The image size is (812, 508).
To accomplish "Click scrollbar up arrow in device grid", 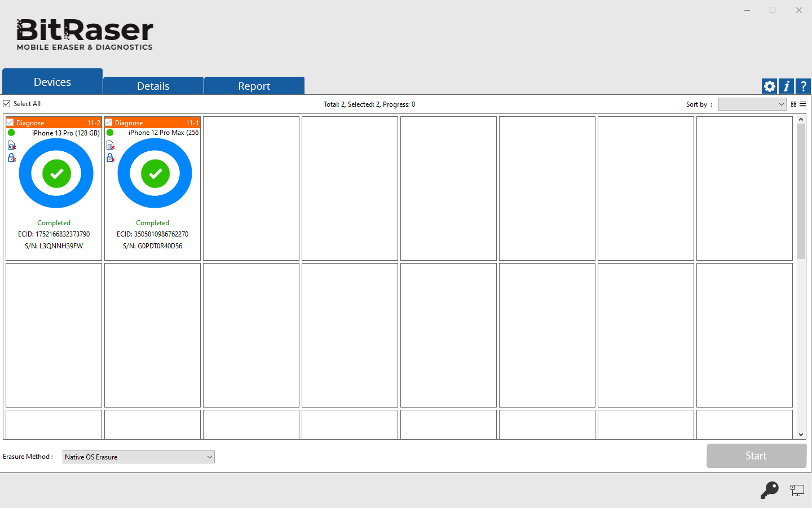I will click(801, 119).
